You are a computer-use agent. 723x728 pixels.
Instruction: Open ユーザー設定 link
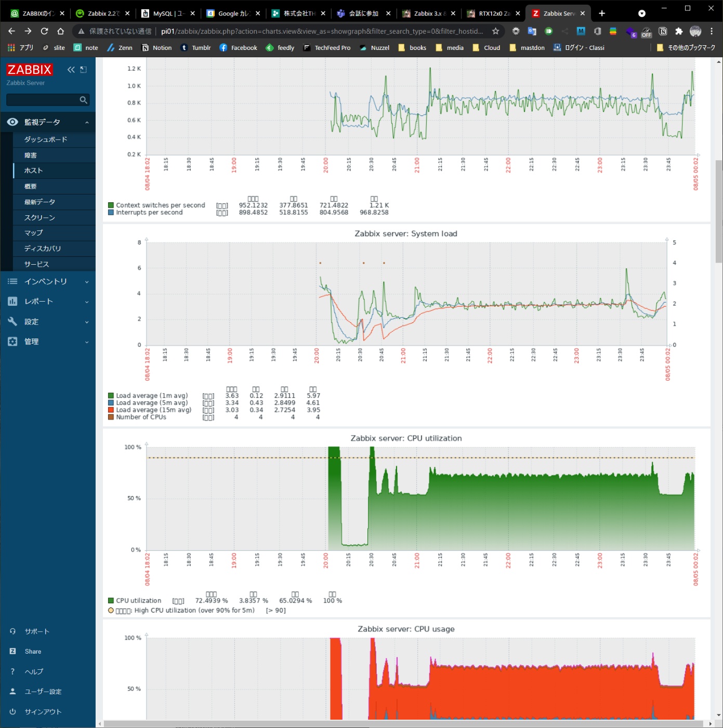(43, 692)
